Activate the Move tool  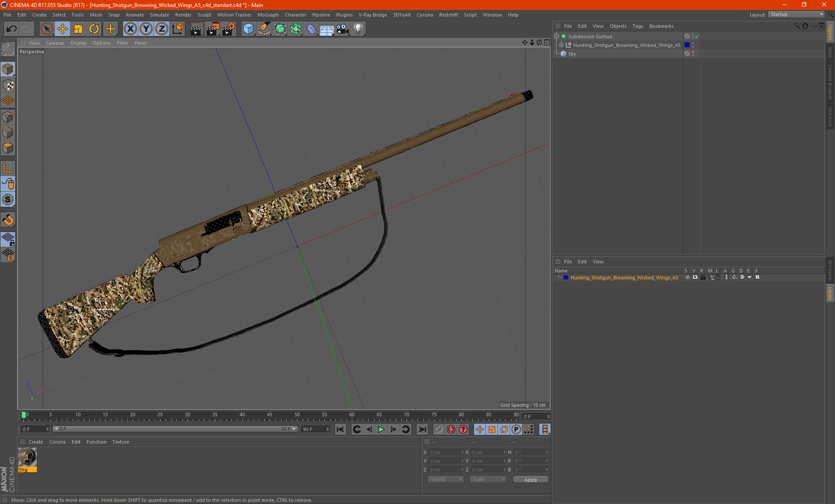pyautogui.click(x=63, y=29)
